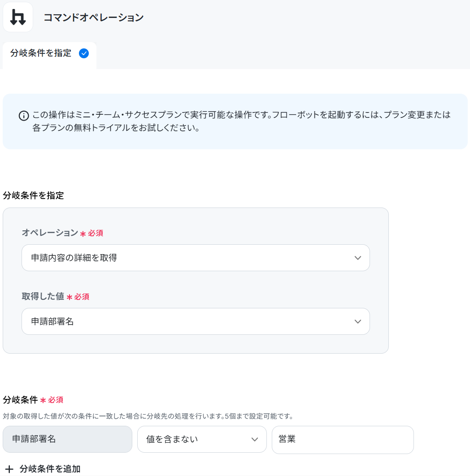
Task: Click the オペレーション required label
Action: click(x=62, y=233)
